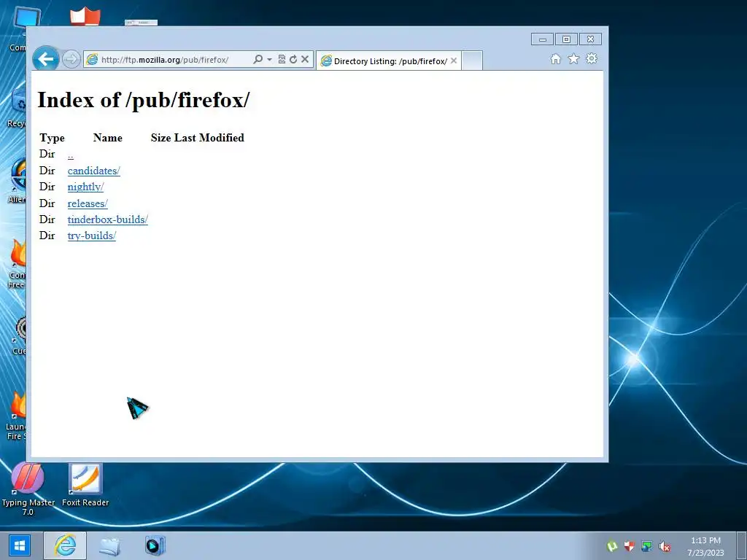The image size is (747, 560).
Task: Click the 'Name' column header
Action: pos(108,138)
